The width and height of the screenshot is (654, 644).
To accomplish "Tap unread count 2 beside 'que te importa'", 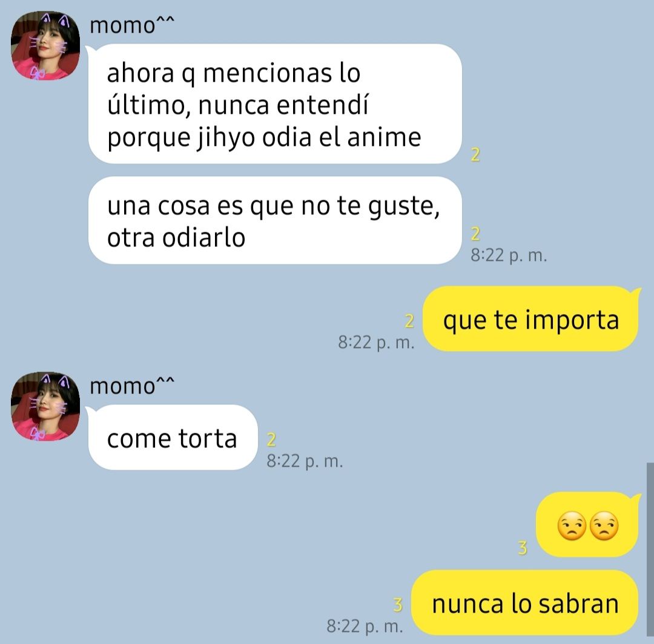I will [409, 321].
